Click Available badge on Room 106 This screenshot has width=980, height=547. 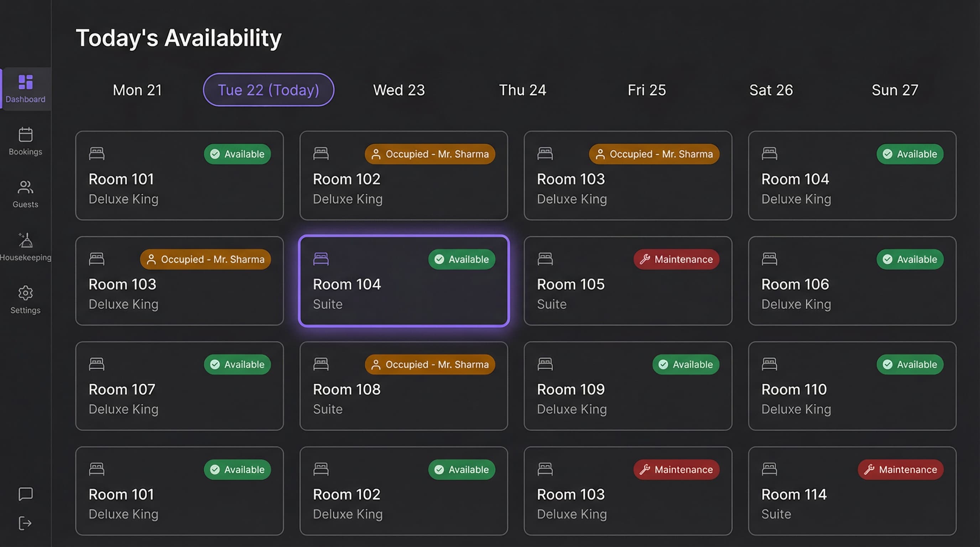click(909, 259)
